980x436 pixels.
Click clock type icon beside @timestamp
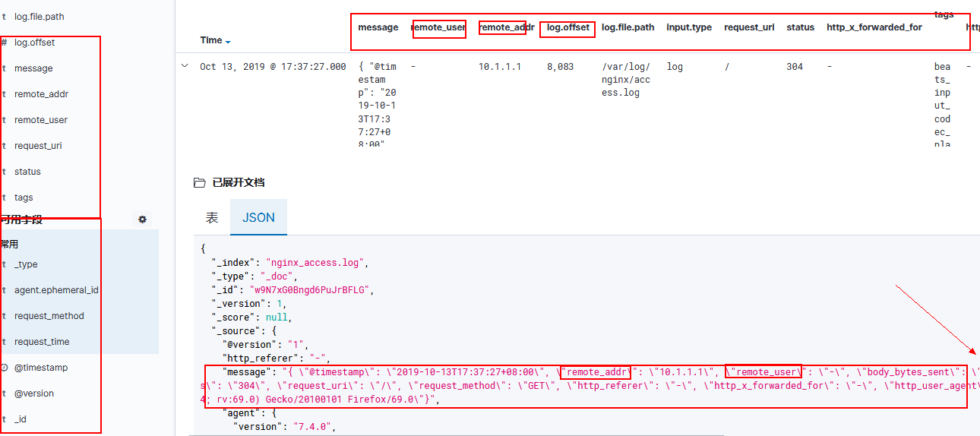point(5,368)
